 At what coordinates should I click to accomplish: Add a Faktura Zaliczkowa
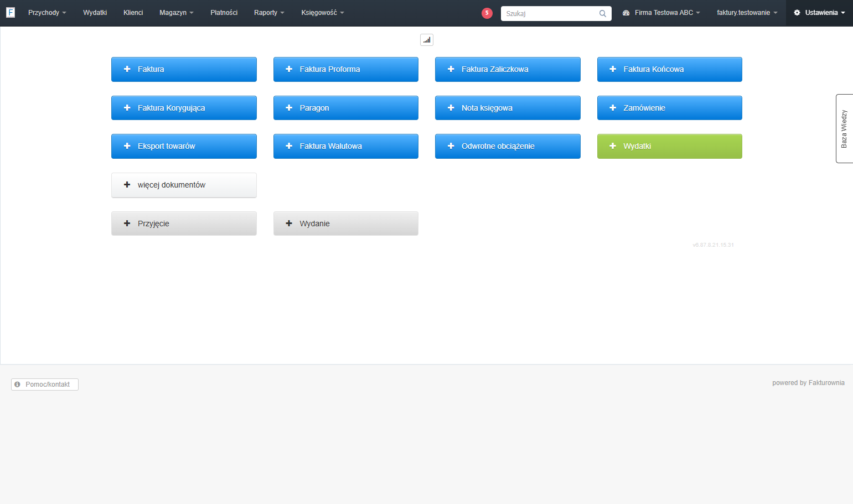point(508,69)
